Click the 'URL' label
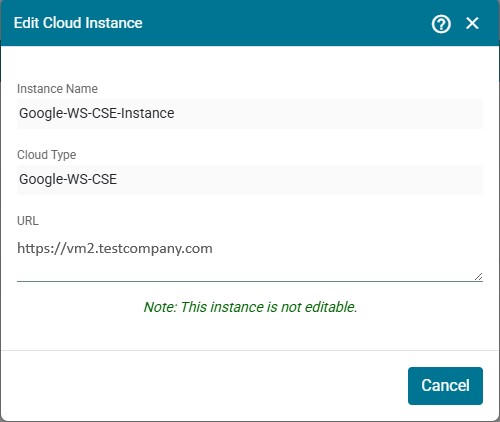Viewport: 500px width, 422px height. pos(28,221)
